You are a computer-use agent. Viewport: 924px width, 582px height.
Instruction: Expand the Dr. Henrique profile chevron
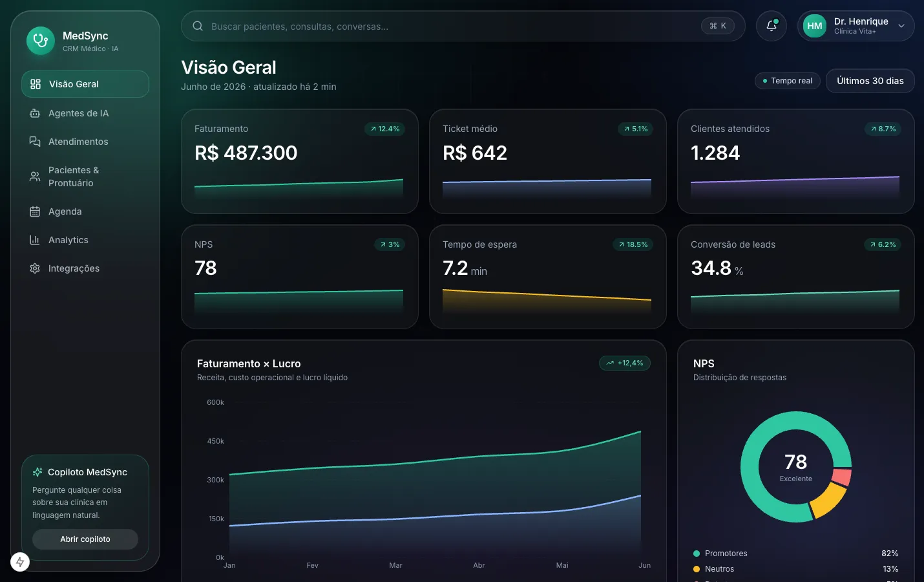(x=901, y=26)
